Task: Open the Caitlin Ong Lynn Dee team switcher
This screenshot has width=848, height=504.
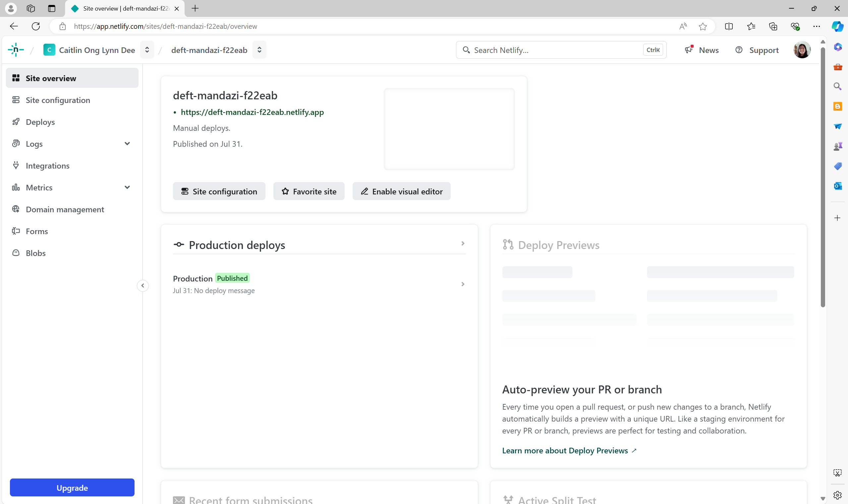Action: [x=147, y=50]
